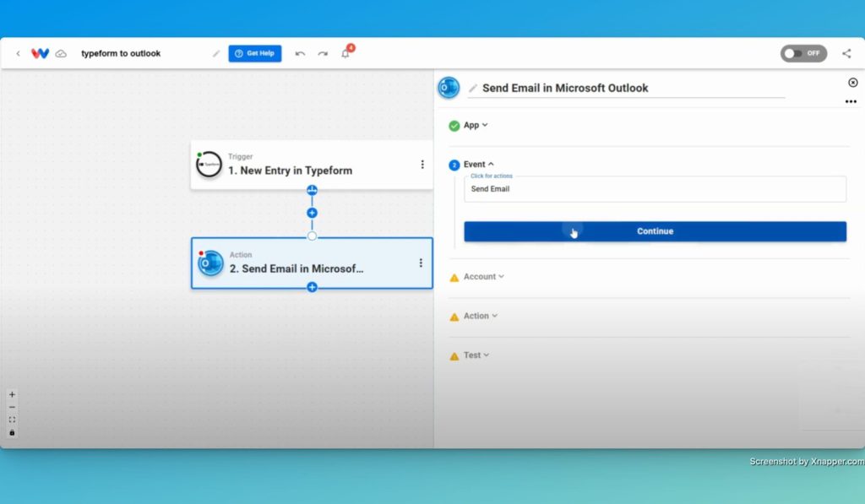
Task: Click the warning icon next to Account
Action: point(454,278)
